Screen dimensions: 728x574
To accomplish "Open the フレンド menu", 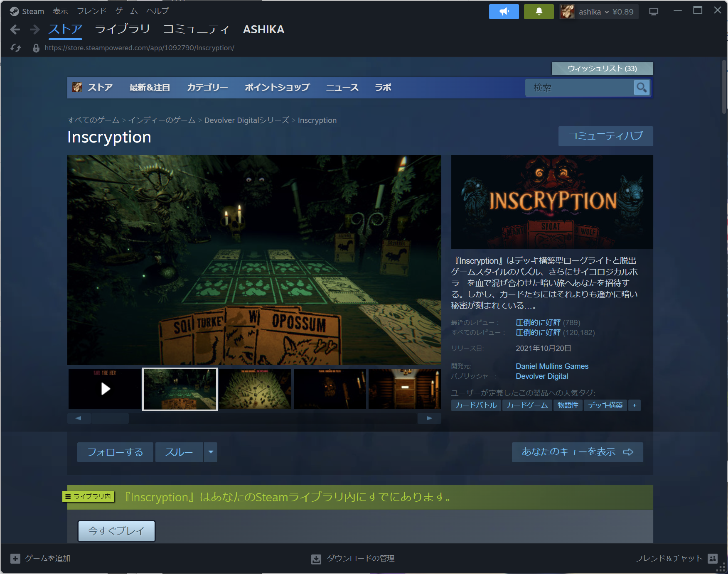I will click(x=91, y=11).
